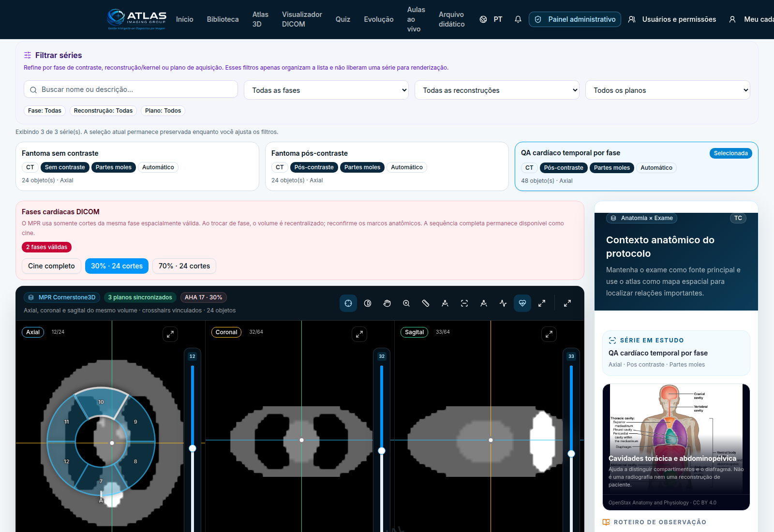Activate the crosshairs tool in viewer toolbar
Image resolution: width=774 pixels, height=532 pixels.
(x=348, y=303)
